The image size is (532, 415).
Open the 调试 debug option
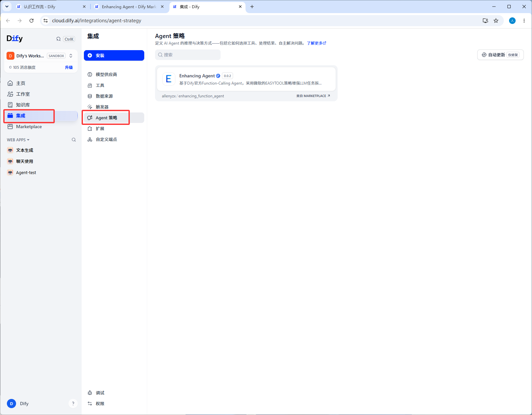click(114, 393)
